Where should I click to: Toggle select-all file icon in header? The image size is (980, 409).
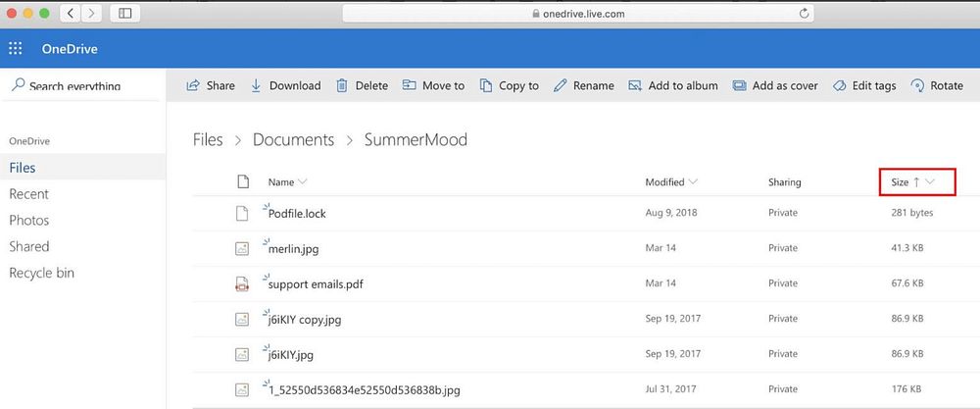(242, 182)
